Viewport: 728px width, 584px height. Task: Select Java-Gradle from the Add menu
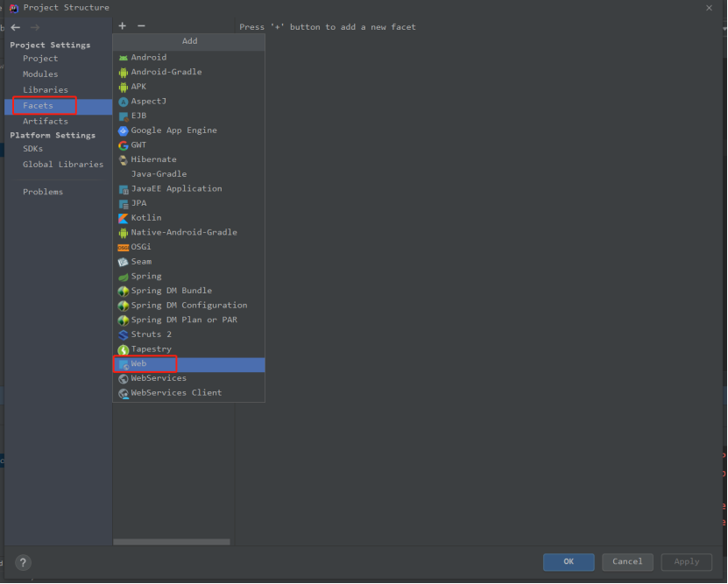(188, 174)
